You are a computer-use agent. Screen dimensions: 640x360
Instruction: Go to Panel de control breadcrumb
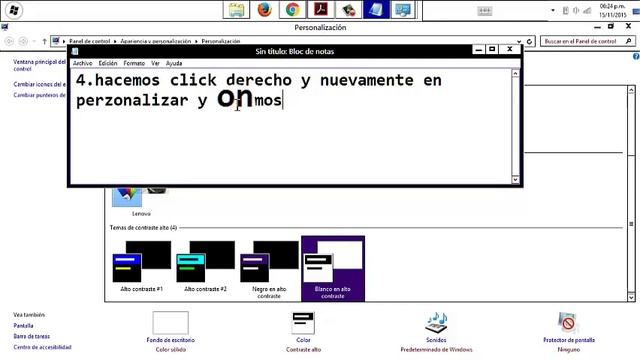click(89, 41)
